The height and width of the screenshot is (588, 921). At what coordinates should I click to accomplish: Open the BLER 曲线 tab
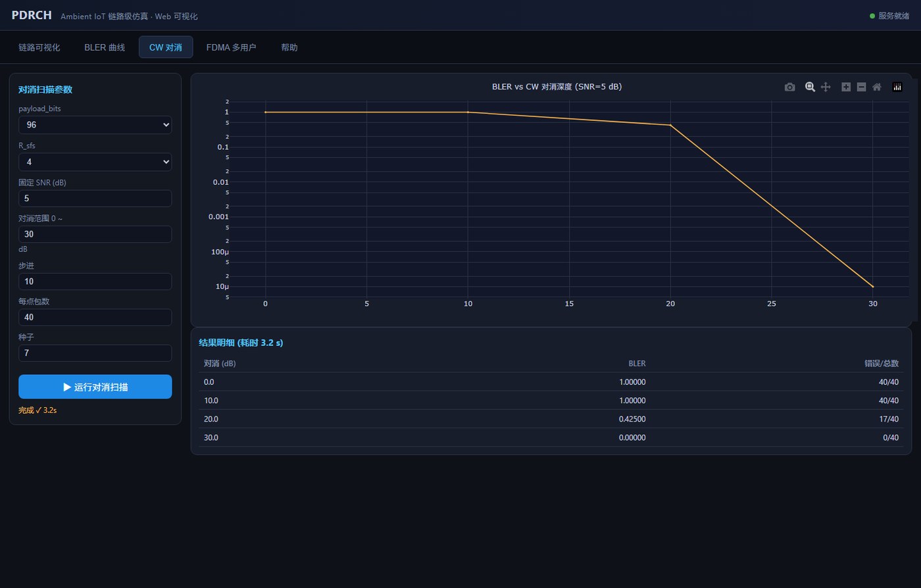pos(105,47)
